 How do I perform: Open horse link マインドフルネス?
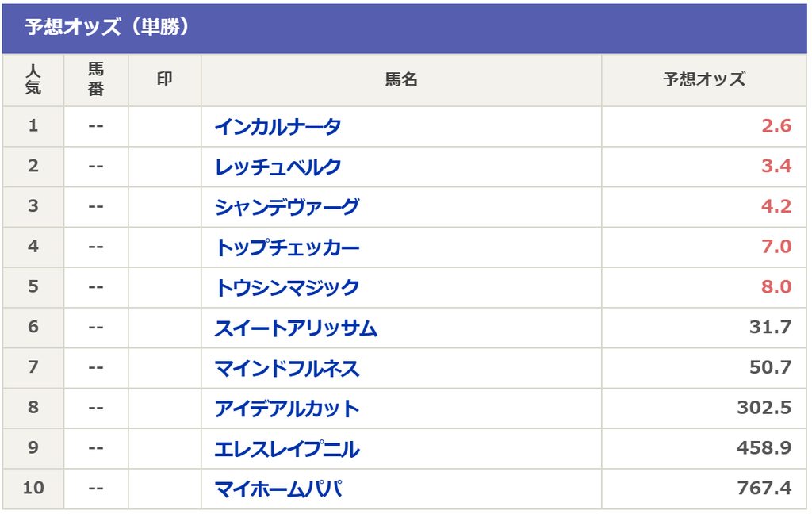(287, 368)
